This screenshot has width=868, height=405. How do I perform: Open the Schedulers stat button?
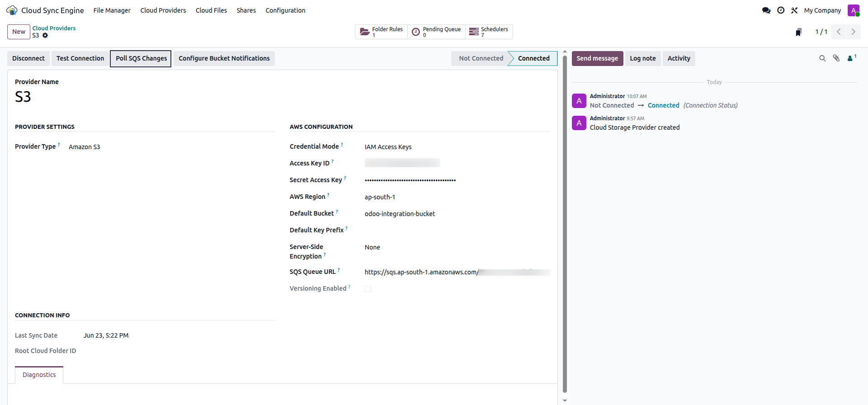[489, 32]
